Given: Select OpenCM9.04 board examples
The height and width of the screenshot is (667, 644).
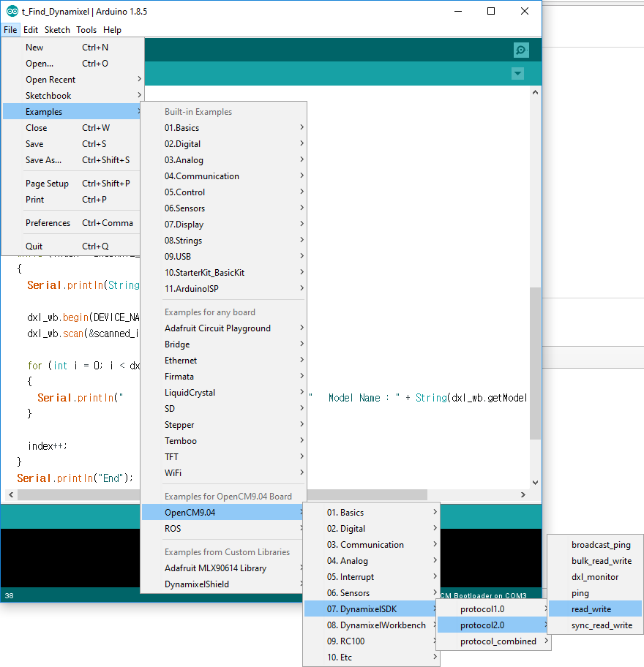Looking at the screenshot, I should pos(222,513).
